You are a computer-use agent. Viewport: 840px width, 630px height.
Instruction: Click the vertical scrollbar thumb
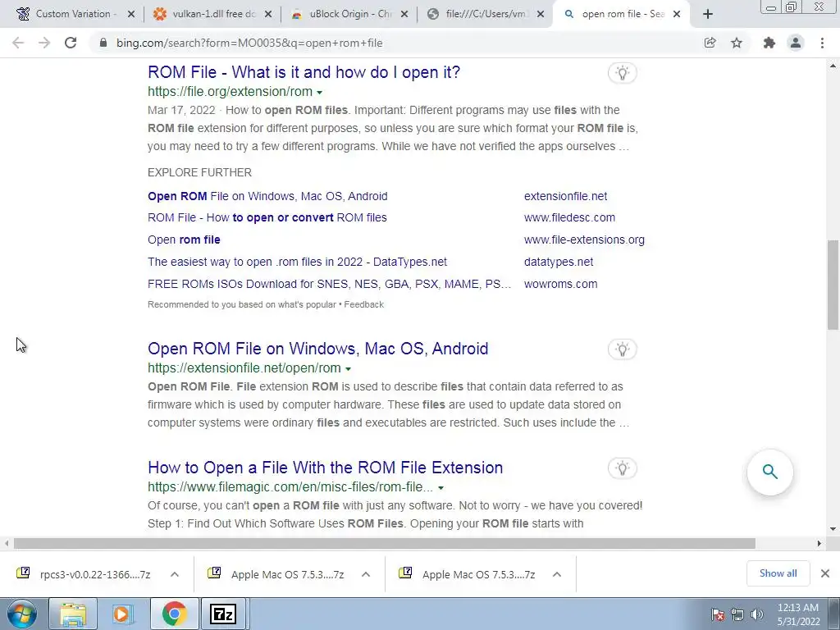point(833,285)
